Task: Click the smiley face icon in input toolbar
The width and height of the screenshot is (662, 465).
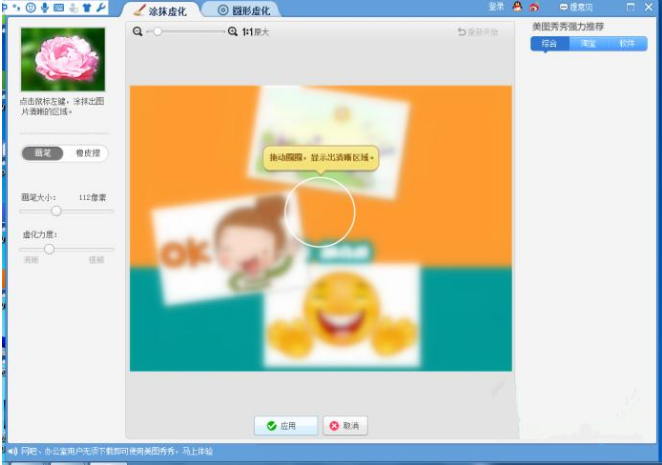Action: [31, 7]
